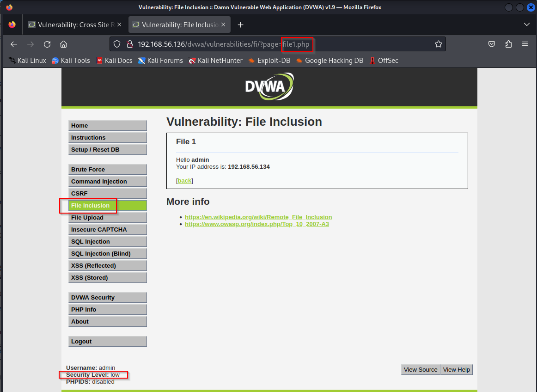The height and width of the screenshot is (392, 537).
Task: Click the DVWA logo banner
Action: point(269,87)
